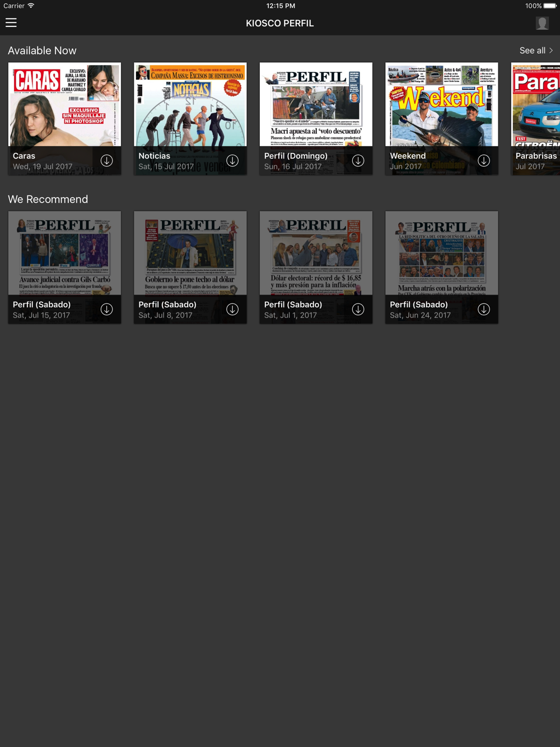Select the Noticias title label

coord(155,156)
